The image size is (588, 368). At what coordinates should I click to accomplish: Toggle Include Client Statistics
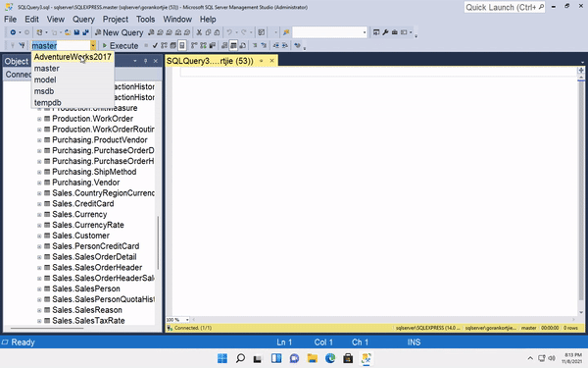pyautogui.click(x=212, y=46)
